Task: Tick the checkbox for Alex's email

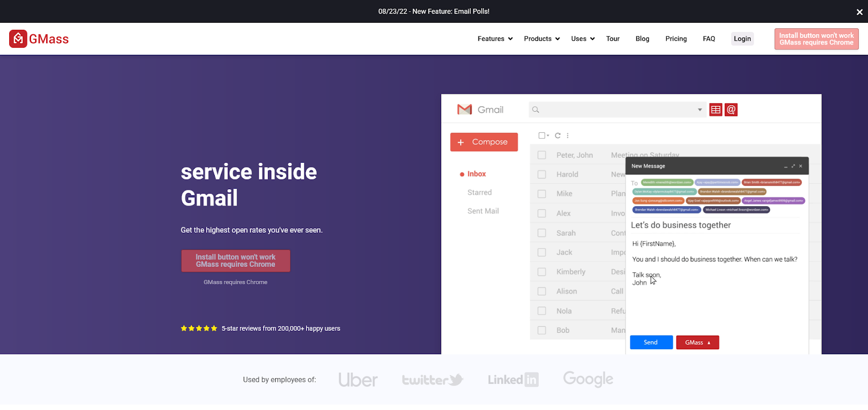Action: point(541,214)
